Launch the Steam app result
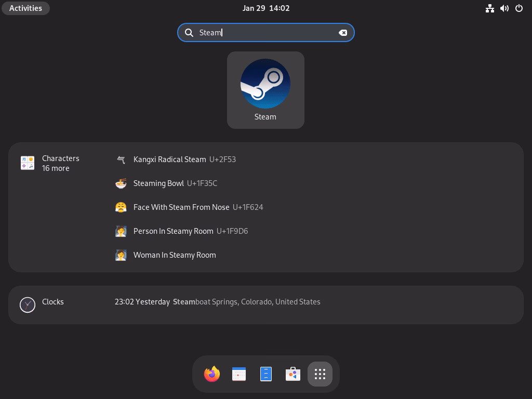This screenshot has height=399, width=532. coord(265,90)
